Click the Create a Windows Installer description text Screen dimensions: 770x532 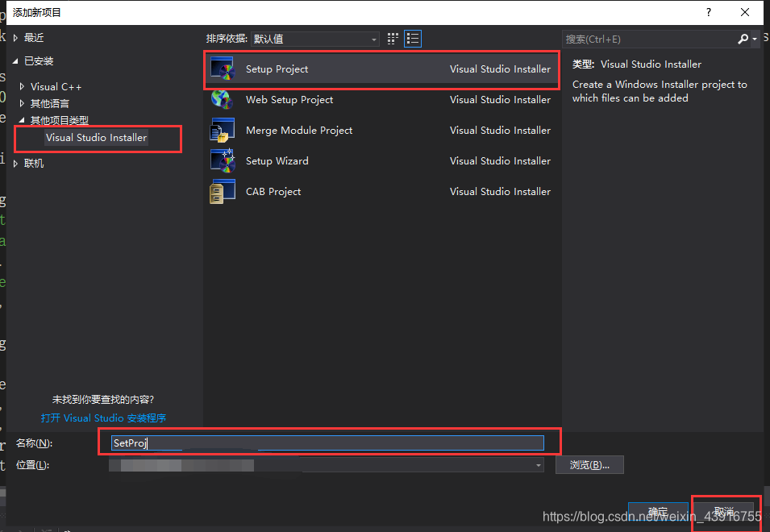(x=660, y=91)
